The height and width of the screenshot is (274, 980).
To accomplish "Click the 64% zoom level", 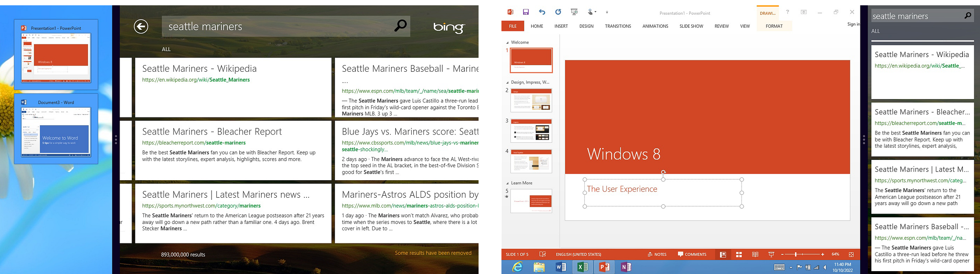I will 835,254.
